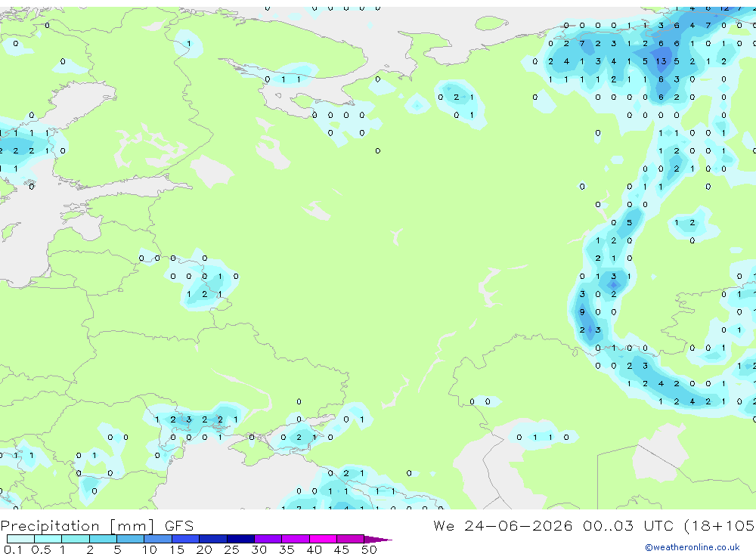Click the legend scale label '30'
756x554 pixels.
(259, 549)
